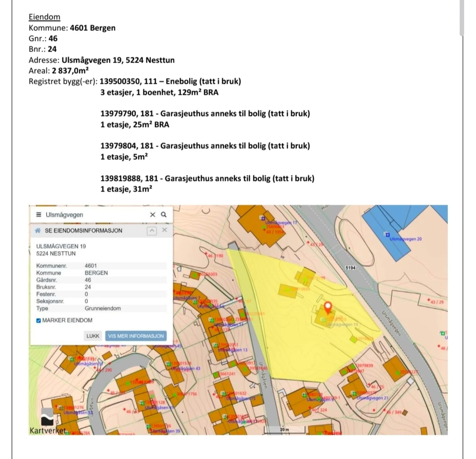Untick the MARKER EIENDOM checkbox
This screenshot has height=459, width=476.
click(x=38, y=321)
